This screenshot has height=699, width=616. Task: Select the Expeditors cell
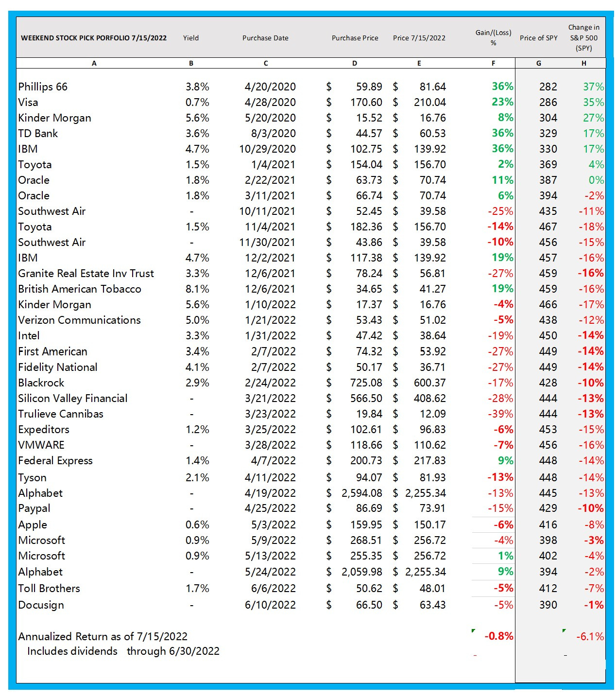44,429
